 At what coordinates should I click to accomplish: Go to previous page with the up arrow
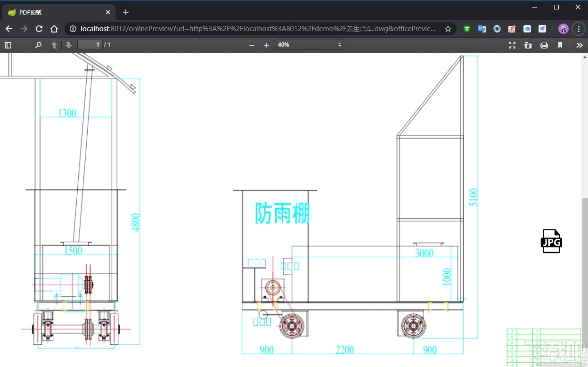point(54,45)
